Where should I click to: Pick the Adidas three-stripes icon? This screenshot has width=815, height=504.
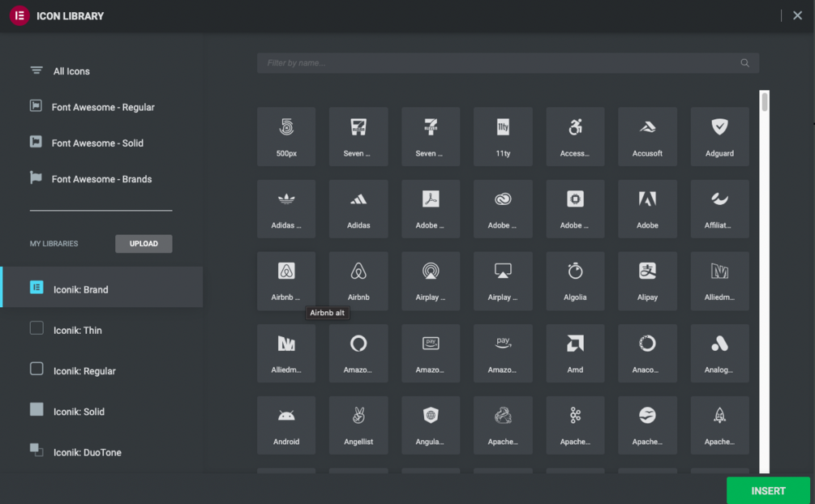(358, 209)
